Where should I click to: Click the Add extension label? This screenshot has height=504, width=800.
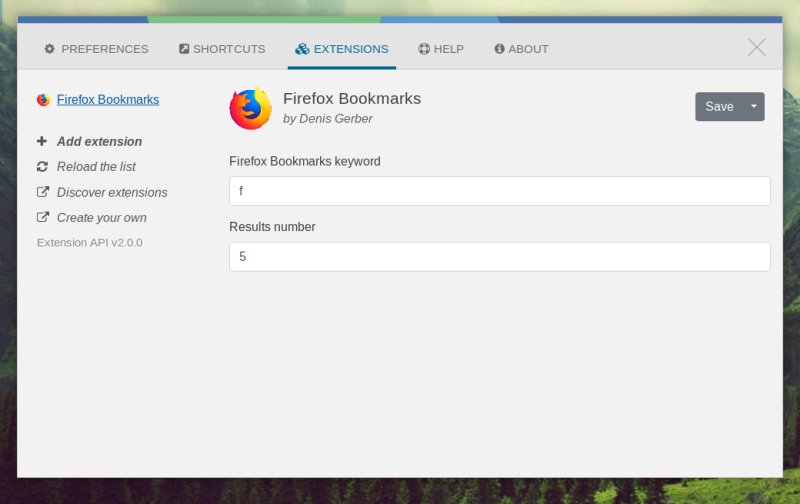[x=99, y=141]
